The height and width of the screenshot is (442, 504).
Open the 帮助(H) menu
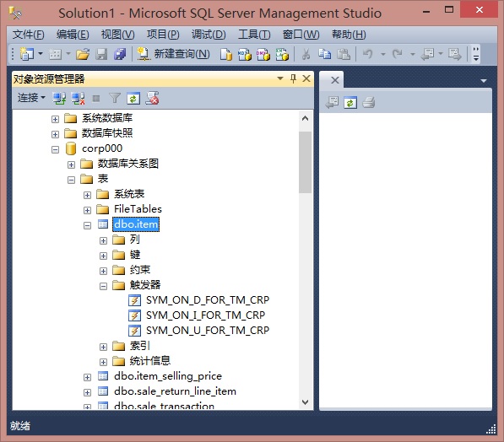pyautogui.click(x=349, y=35)
